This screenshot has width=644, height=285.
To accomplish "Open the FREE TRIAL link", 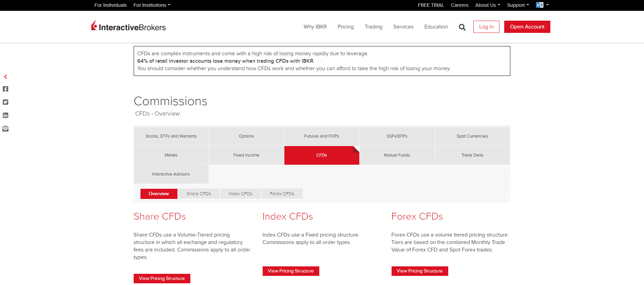I will [431, 5].
